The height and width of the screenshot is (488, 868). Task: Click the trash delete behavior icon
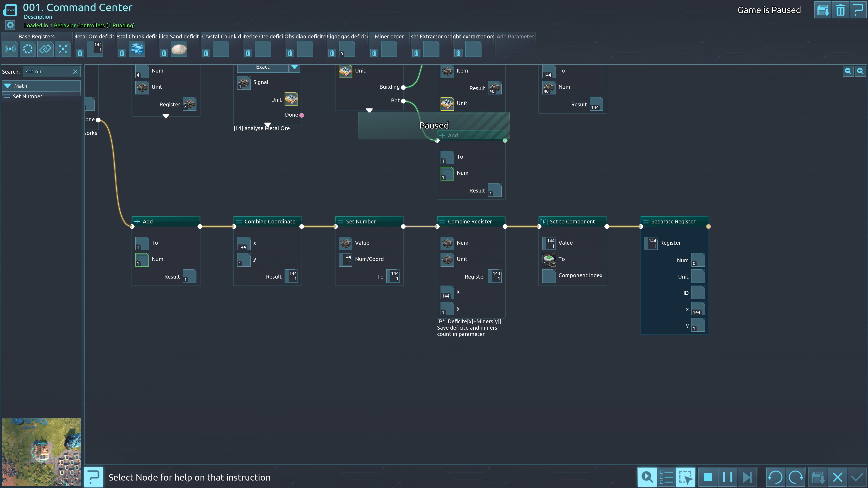(x=840, y=10)
